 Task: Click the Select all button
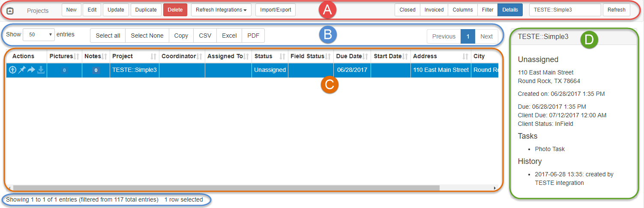(108, 36)
